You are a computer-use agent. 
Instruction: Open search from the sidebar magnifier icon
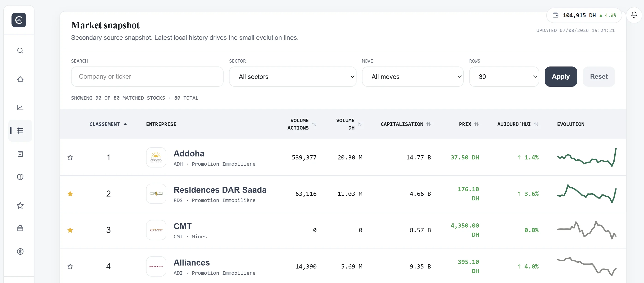tap(20, 51)
